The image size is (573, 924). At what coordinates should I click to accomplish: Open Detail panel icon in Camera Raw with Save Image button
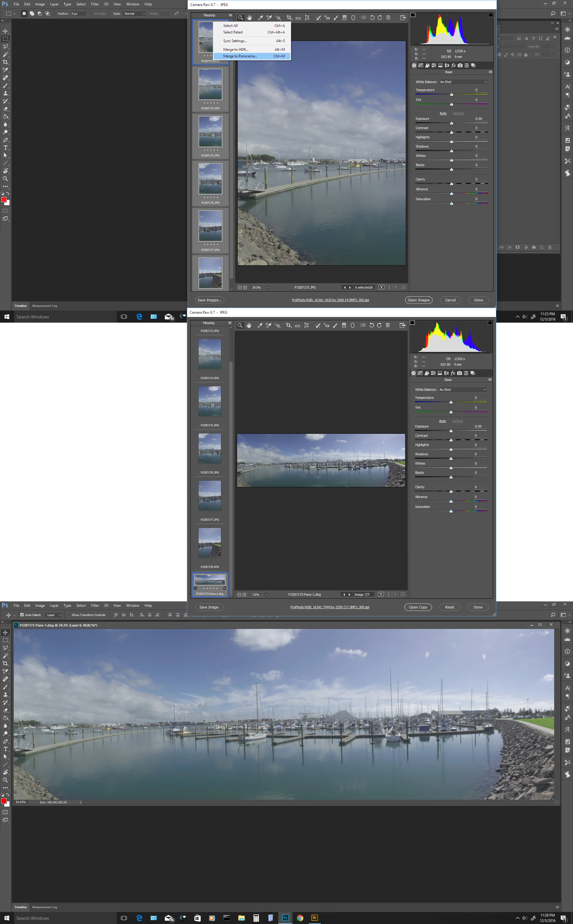427,373
